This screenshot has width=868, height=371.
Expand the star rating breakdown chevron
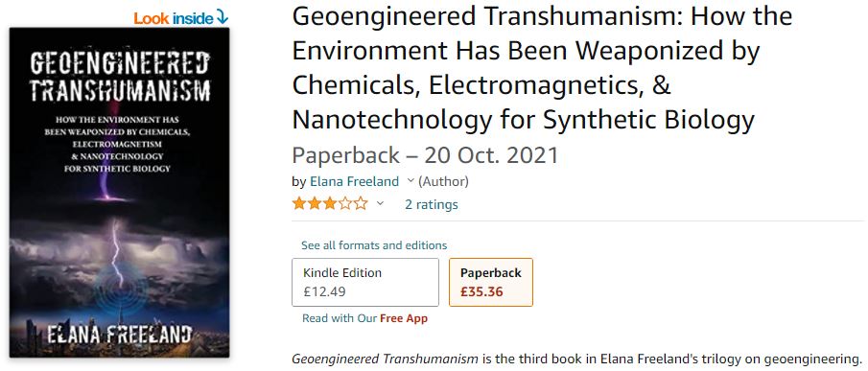[380, 204]
